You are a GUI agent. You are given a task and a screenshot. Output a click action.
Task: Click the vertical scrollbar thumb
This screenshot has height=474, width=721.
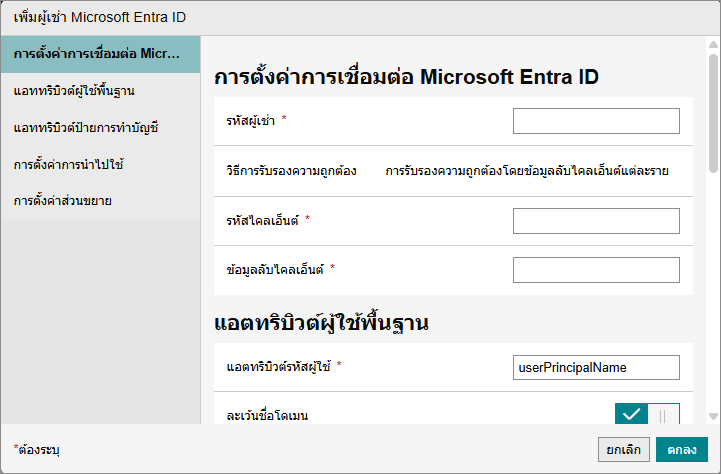click(x=713, y=113)
